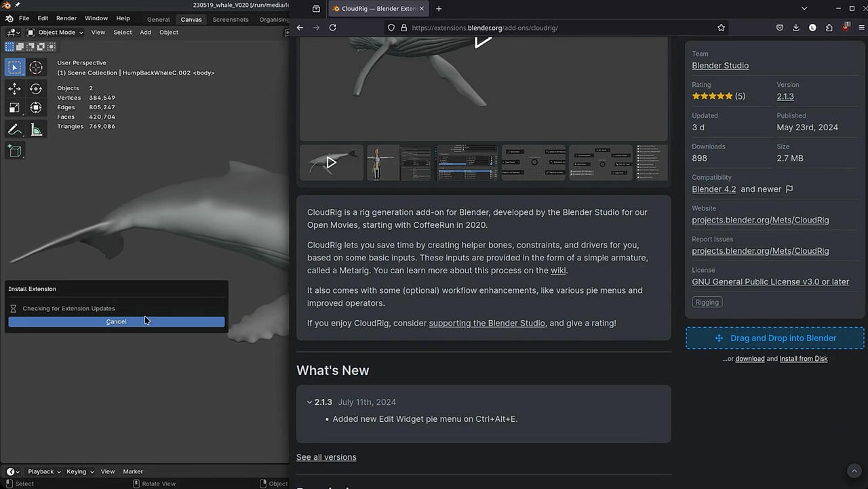Open the Blender logo app menu
This screenshot has width=868, height=489.
[x=9, y=18]
